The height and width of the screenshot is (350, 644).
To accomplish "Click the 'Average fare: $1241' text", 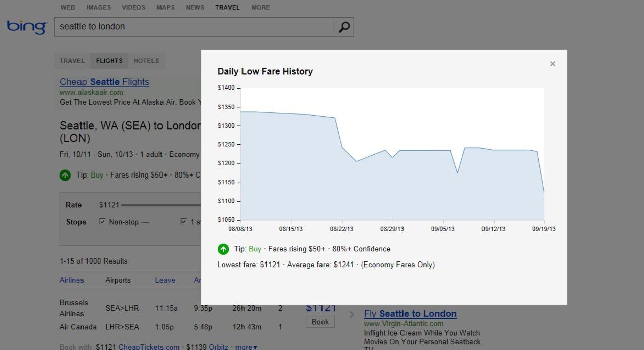I will coord(320,265).
